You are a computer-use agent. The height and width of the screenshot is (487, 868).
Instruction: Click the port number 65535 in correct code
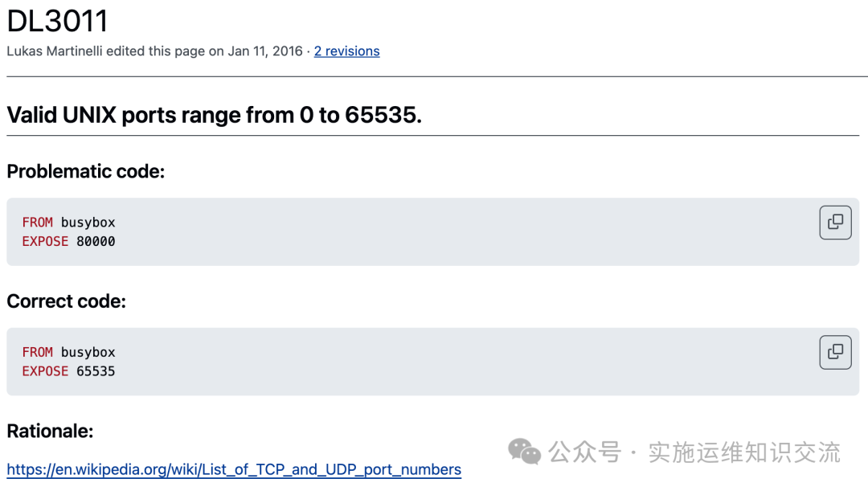[96, 371]
